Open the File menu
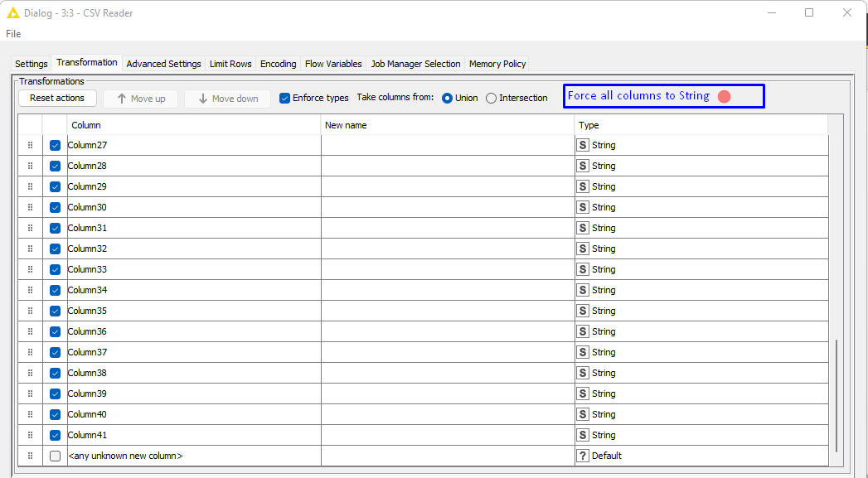The width and height of the screenshot is (868, 478). [x=13, y=34]
